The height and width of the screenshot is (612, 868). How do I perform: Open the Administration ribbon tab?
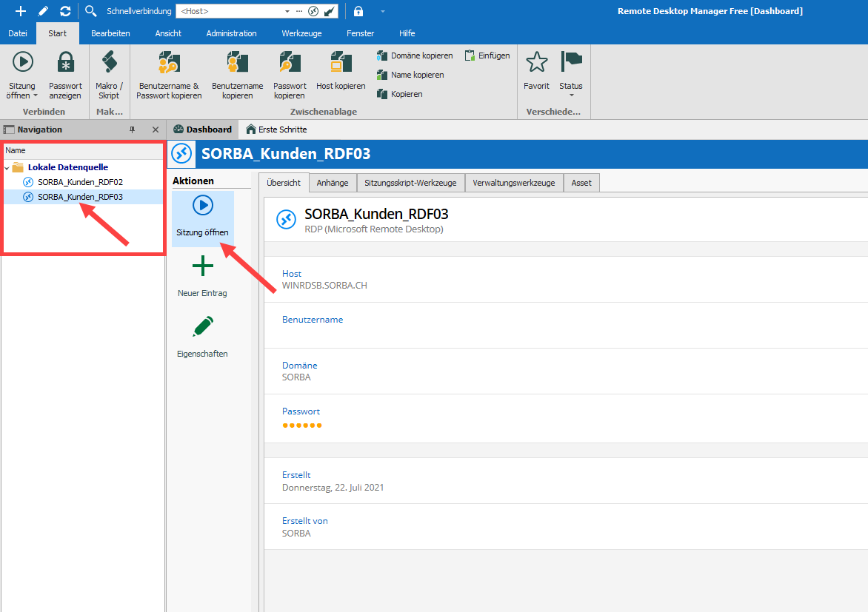tap(231, 33)
